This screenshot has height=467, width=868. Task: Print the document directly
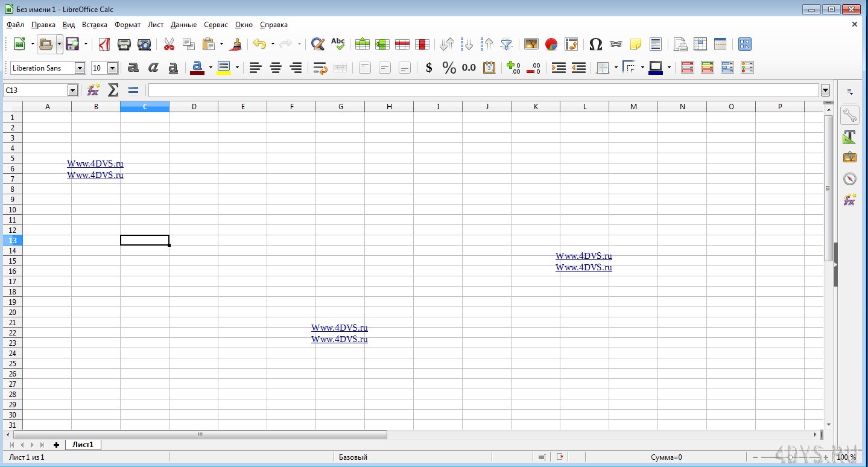(x=124, y=44)
